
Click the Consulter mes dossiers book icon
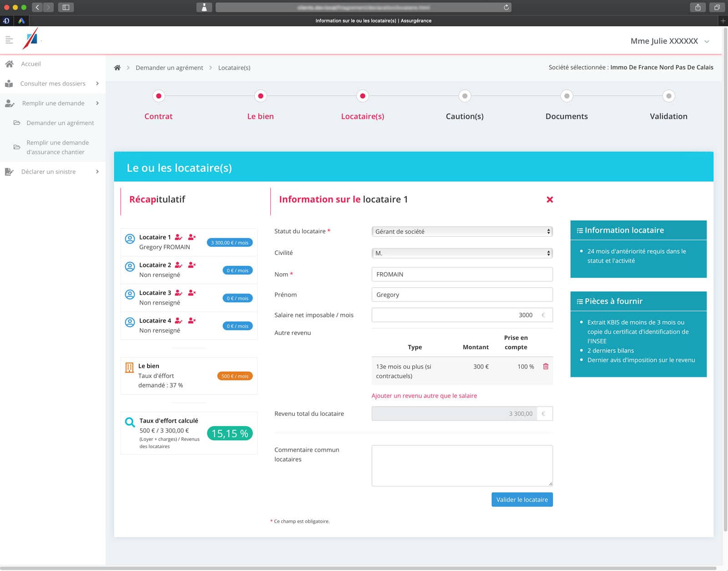[10, 83]
